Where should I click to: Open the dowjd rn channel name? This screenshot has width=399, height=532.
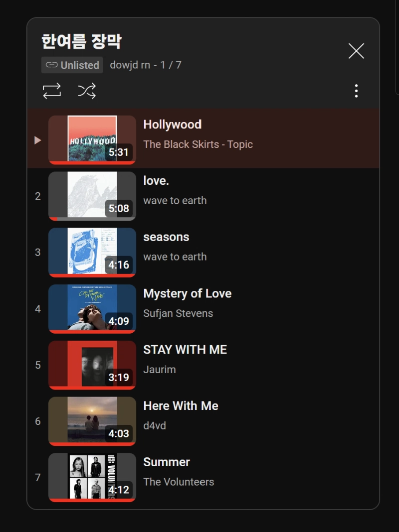[130, 65]
